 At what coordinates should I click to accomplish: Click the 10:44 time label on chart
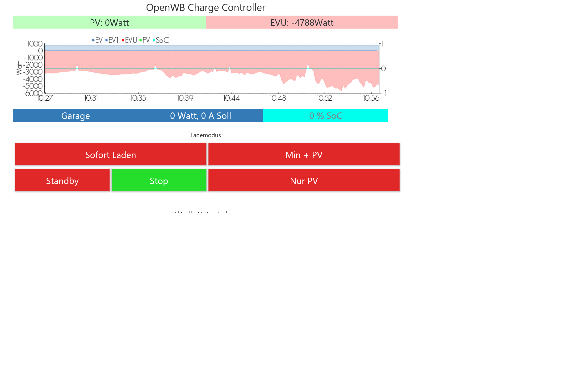pos(231,98)
